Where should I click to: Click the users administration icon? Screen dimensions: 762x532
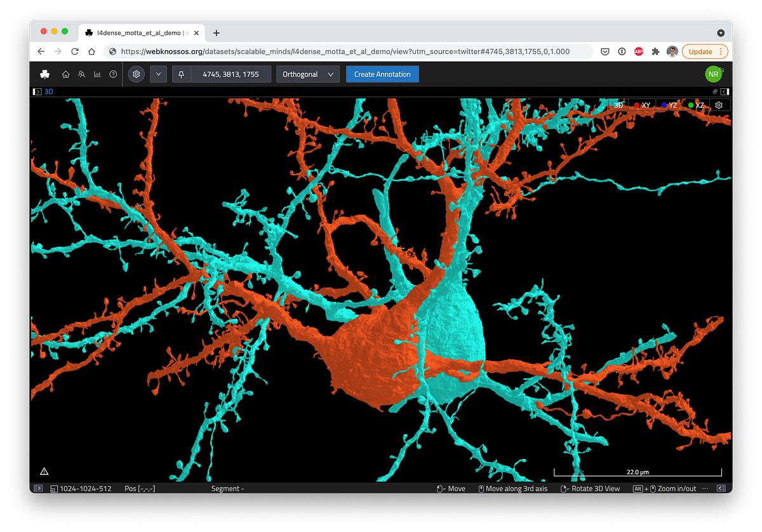tap(81, 74)
